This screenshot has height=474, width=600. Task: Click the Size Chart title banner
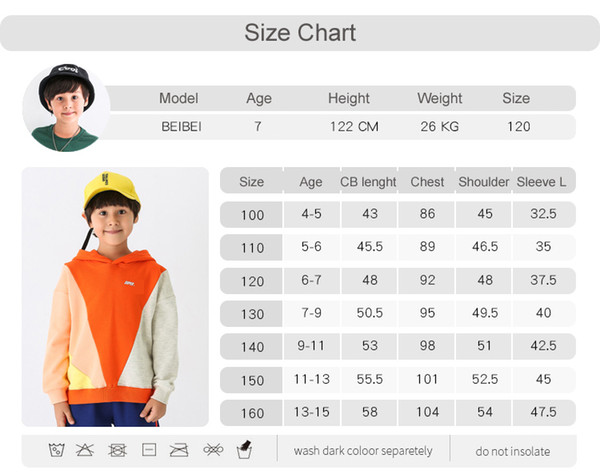(x=300, y=33)
